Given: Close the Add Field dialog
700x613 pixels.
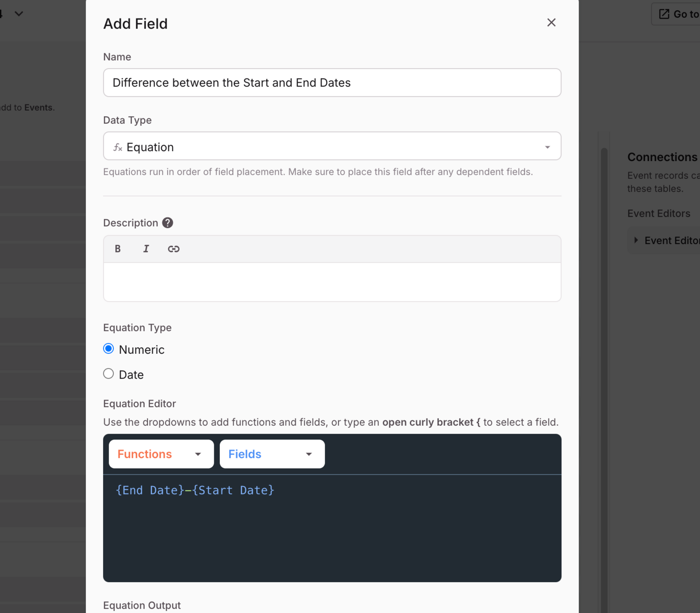Looking at the screenshot, I should [551, 22].
